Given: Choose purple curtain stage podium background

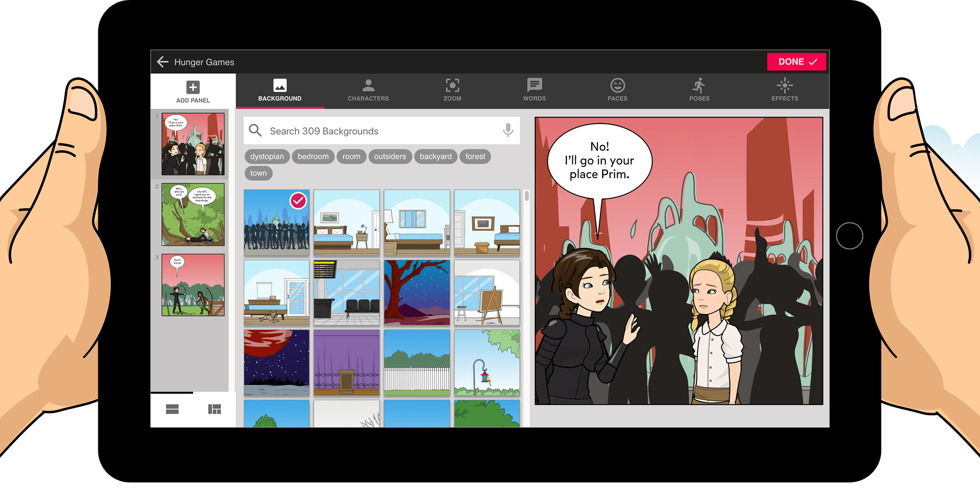Looking at the screenshot, I should click(x=347, y=363).
